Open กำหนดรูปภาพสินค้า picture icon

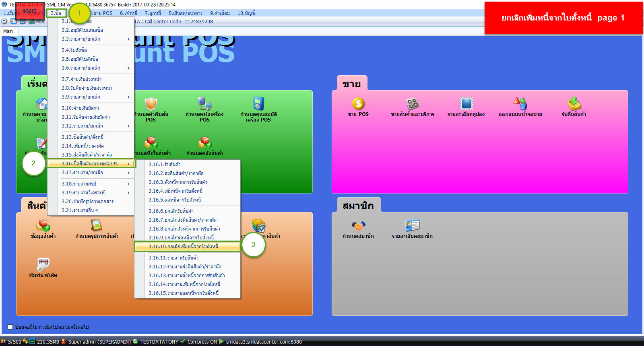[x=97, y=225]
